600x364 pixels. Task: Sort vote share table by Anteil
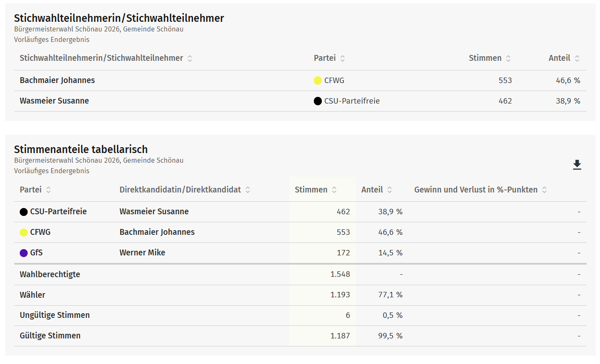(389, 190)
